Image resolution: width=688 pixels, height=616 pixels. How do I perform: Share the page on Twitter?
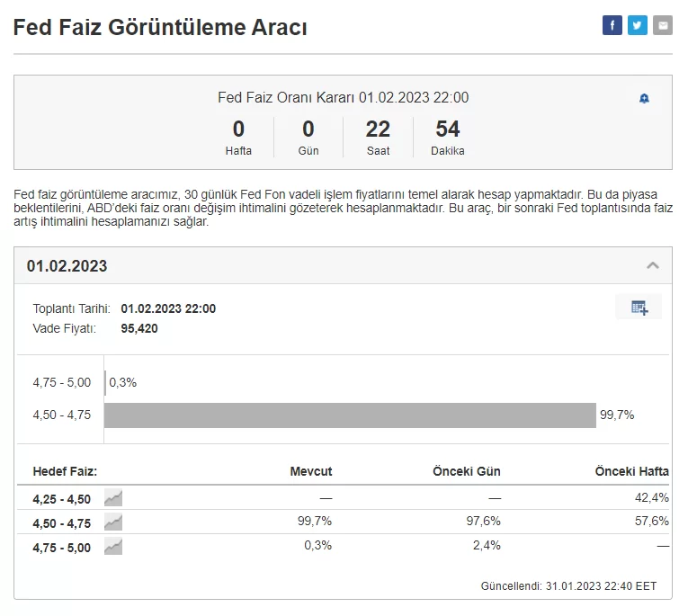tap(637, 25)
